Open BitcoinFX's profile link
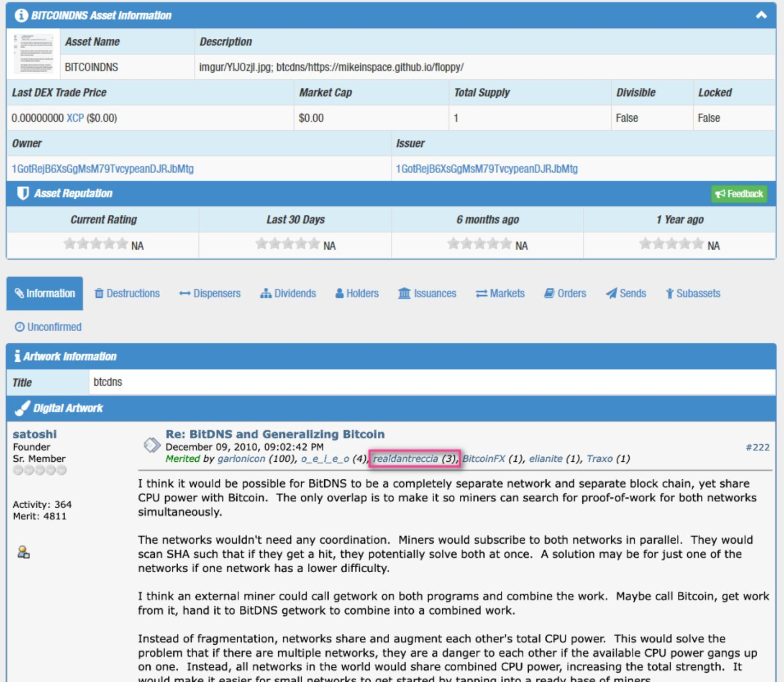This screenshot has height=682, width=784. coord(484,458)
